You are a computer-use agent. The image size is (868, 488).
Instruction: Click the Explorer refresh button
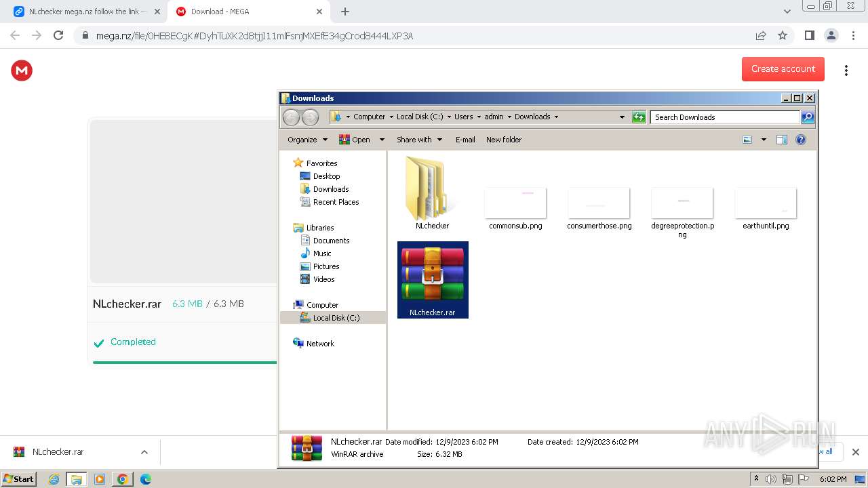(639, 117)
